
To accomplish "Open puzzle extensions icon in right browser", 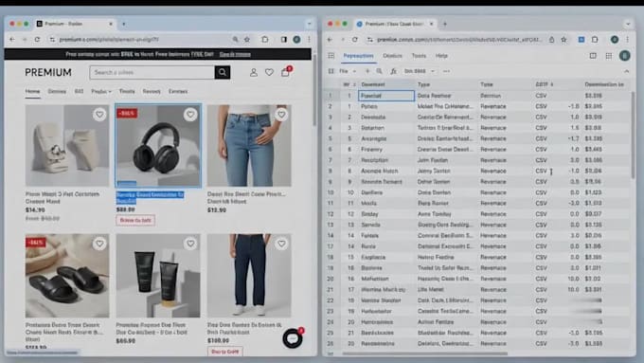I will coord(595,40).
